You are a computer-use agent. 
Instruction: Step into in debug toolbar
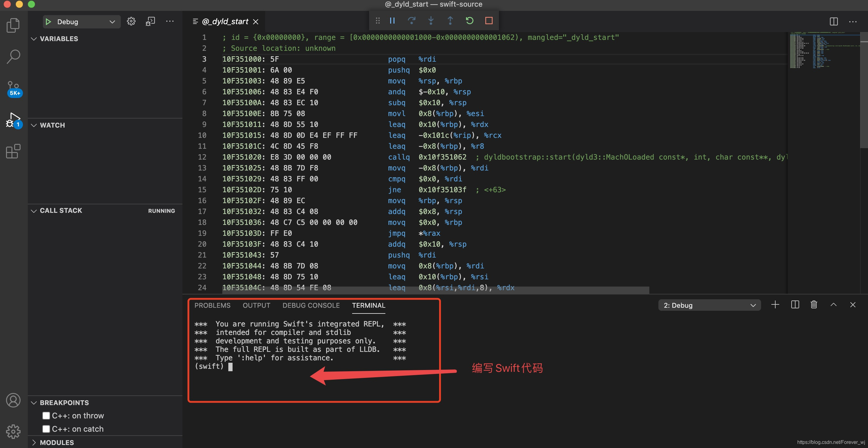coord(431,21)
